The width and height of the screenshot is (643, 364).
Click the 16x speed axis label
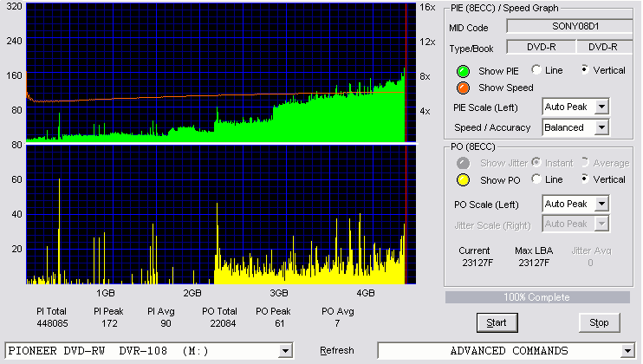(427, 7)
